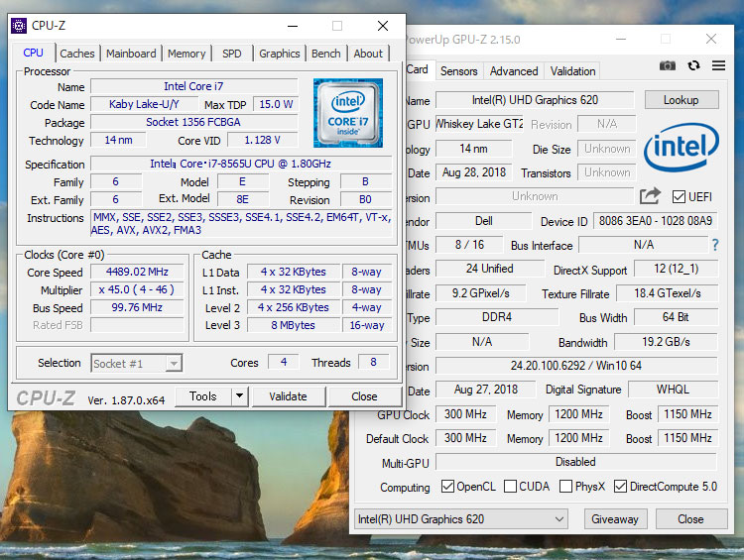Screen dimensions: 744x560
Task: Open the GPU-Z hamburger menu icon
Action: click(x=718, y=65)
